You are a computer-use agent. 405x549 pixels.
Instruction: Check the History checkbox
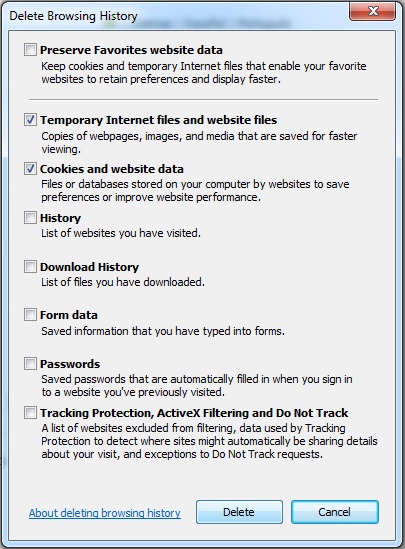[x=30, y=218]
